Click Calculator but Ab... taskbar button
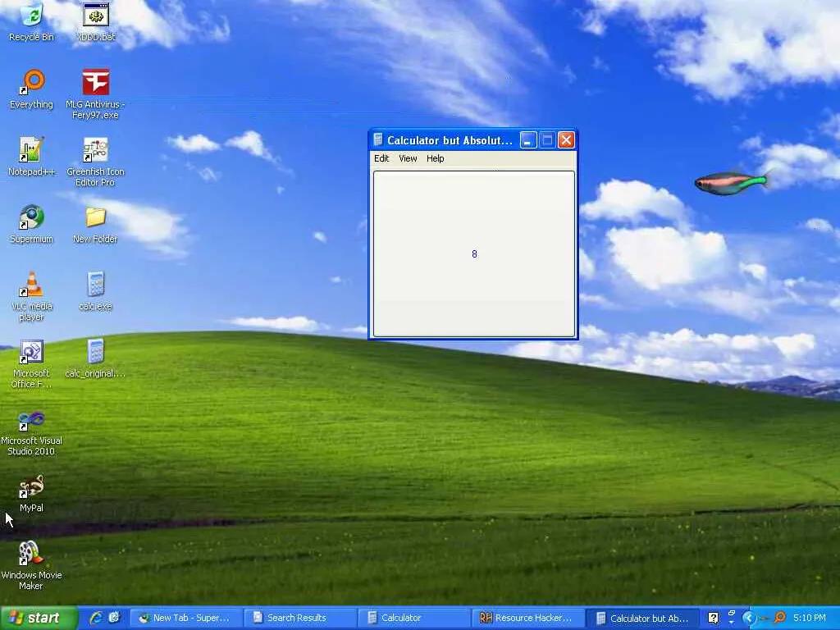Image resolution: width=840 pixels, height=630 pixels. (641, 619)
